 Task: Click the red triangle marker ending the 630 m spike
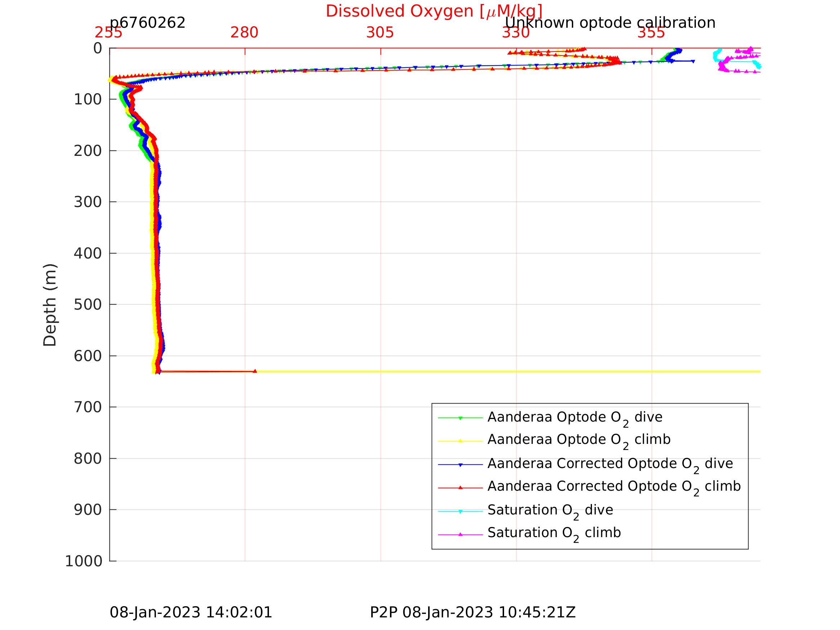(255, 371)
